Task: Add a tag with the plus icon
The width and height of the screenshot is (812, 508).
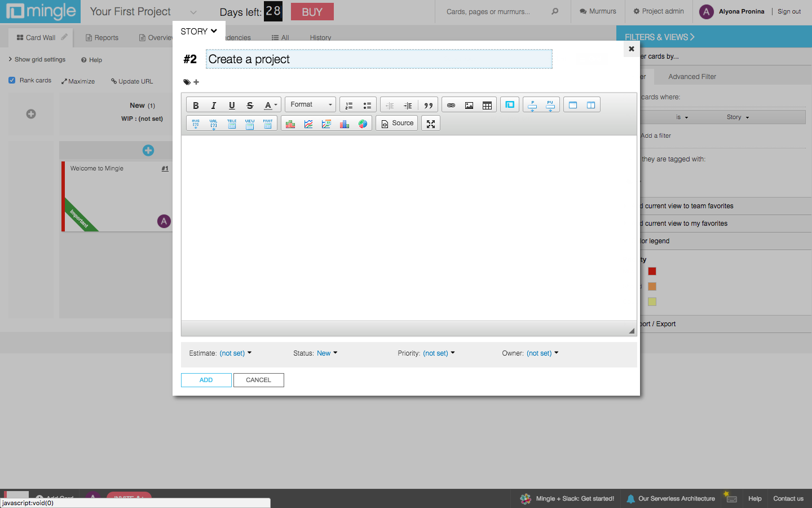Action: pos(196,82)
